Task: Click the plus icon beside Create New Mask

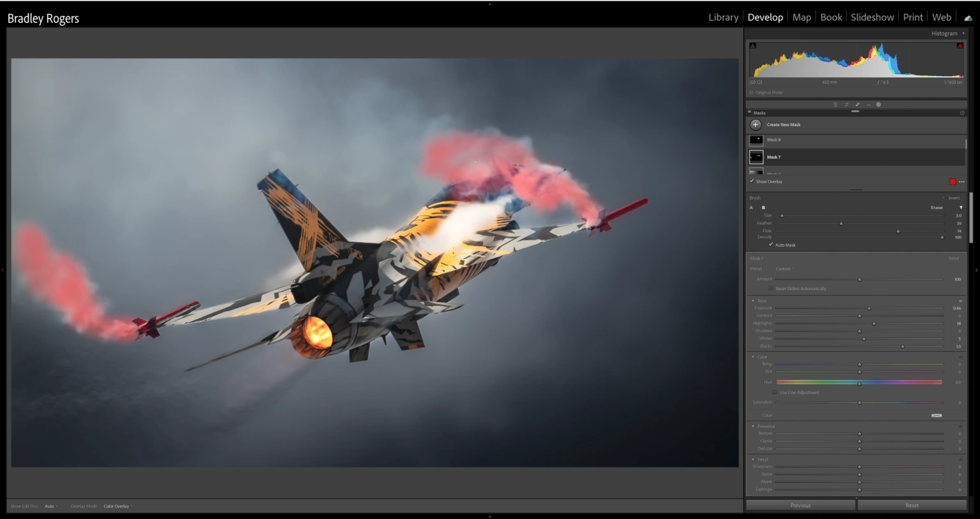Action: point(756,125)
